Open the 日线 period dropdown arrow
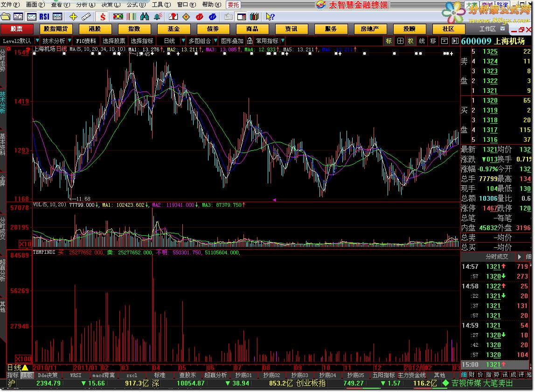535x392 pixels. coord(183,41)
